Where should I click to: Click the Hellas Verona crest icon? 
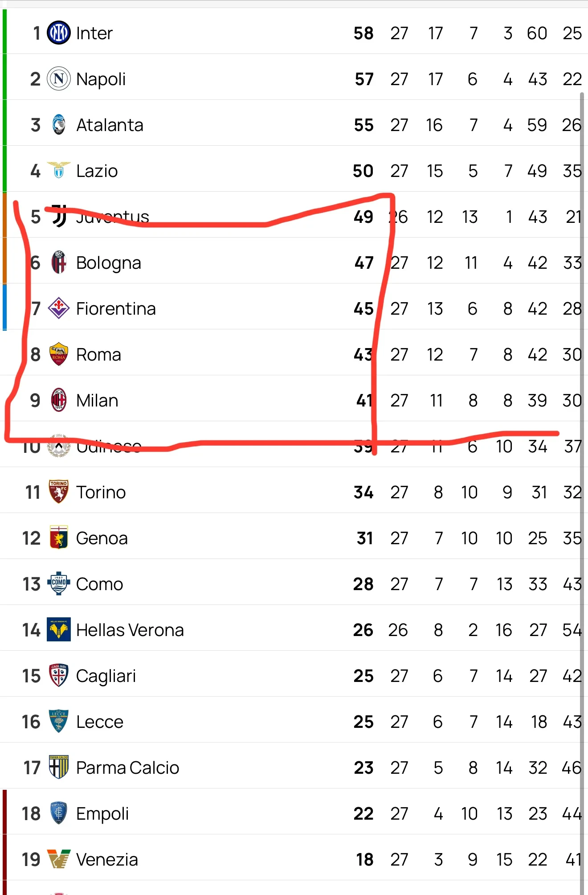coord(58,629)
